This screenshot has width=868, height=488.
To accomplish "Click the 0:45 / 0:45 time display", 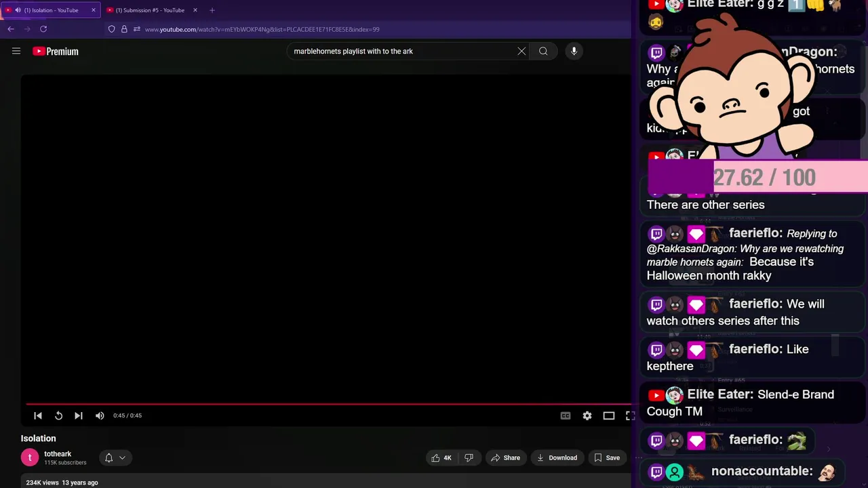I will pyautogui.click(x=127, y=415).
